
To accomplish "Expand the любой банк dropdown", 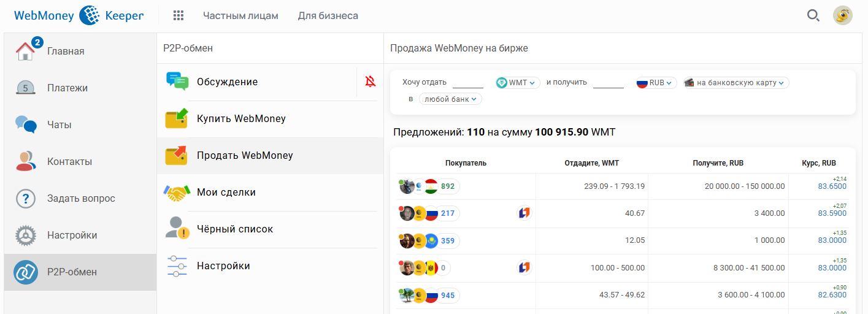I will point(450,99).
